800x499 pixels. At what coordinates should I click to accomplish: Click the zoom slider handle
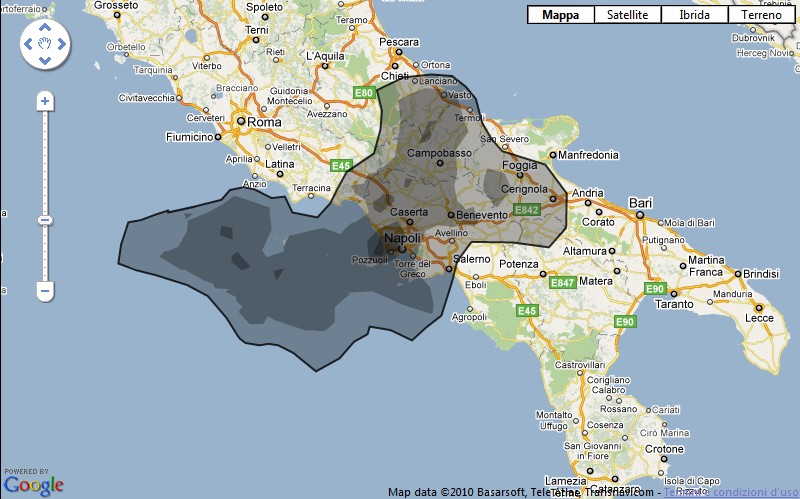tap(44, 220)
